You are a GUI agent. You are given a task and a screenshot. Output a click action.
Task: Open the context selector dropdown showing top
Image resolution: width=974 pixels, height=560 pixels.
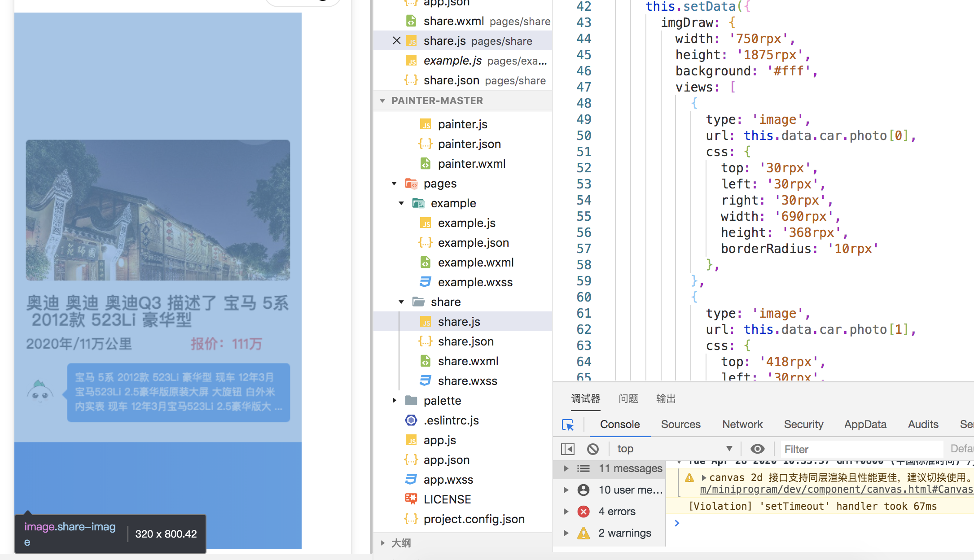tap(674, 449)
